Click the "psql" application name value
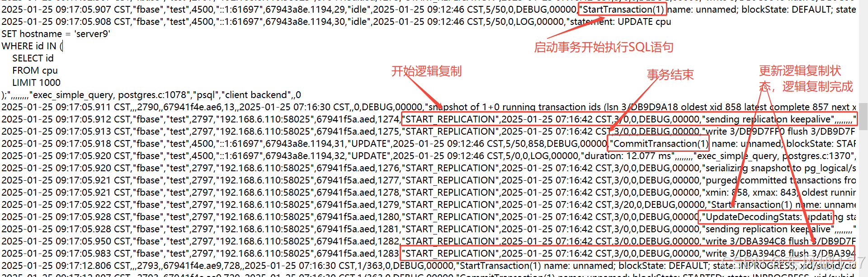The height and width of the screenshot is (277, 868). 205,95
